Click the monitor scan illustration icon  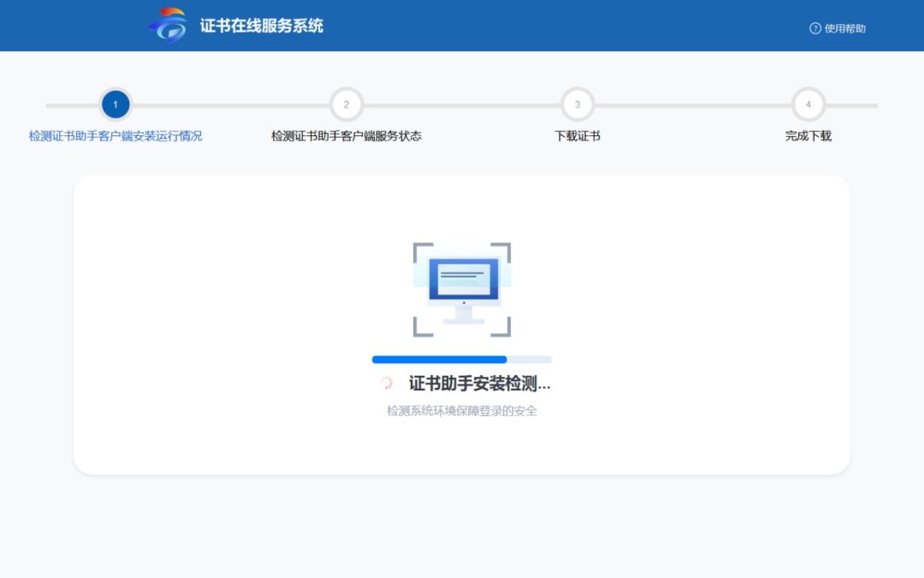[x=461, y=289]
